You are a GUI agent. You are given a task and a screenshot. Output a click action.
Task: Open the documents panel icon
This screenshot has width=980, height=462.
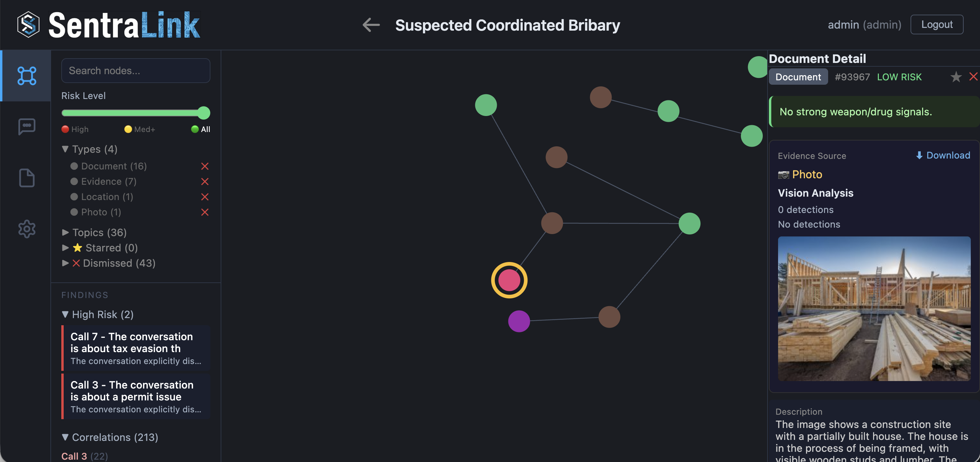26,178
